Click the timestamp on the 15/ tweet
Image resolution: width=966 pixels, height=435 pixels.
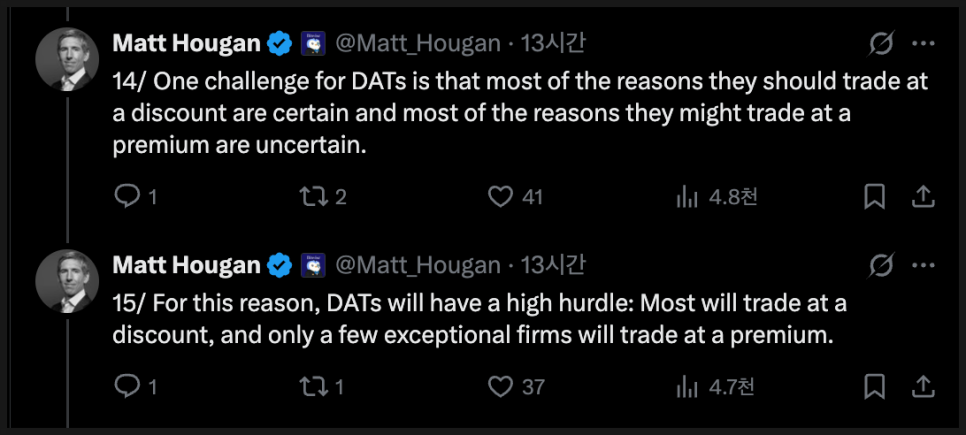(551, 265)
